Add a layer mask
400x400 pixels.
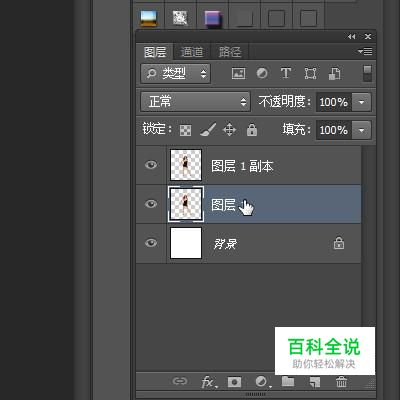[234, 382]
